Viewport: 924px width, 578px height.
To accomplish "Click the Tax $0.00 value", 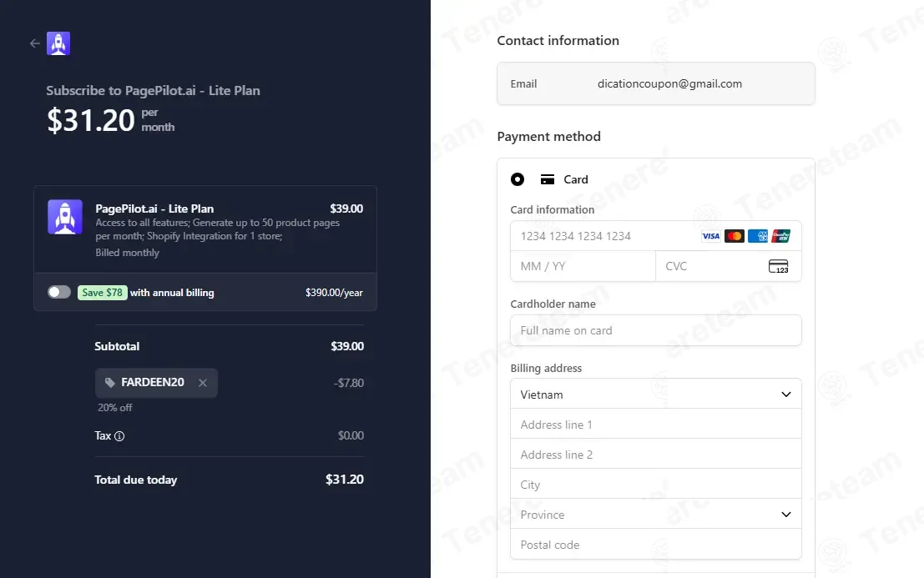I will pyautogui.click(x=351, y=435).
